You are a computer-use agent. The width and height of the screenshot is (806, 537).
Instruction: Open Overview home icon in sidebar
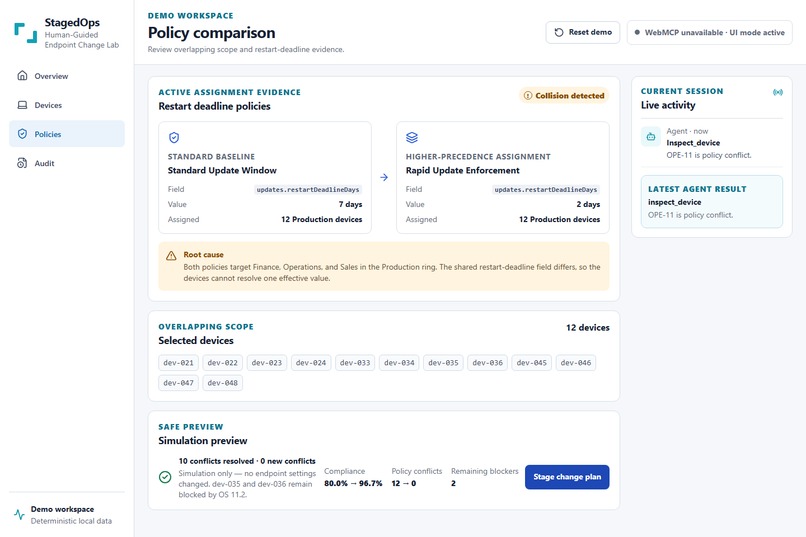pos(22,76)
